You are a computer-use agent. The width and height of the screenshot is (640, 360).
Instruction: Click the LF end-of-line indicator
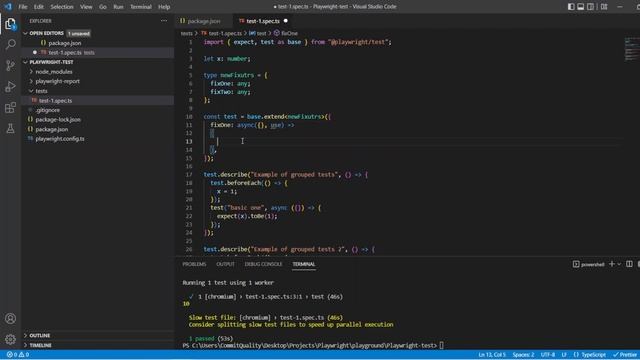564,355
